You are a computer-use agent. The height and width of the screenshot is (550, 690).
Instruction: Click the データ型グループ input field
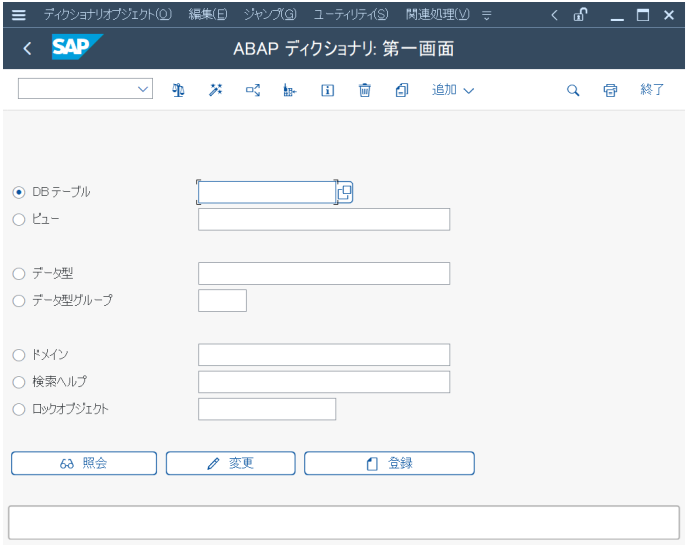pos(222,301)
